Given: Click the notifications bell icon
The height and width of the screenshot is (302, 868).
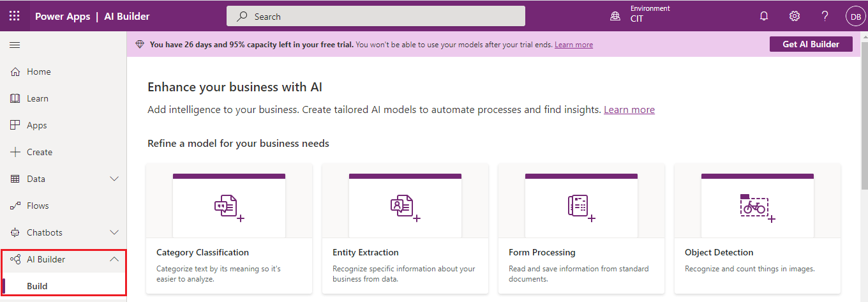Looking at the screenshot, I should click(764, 17).
